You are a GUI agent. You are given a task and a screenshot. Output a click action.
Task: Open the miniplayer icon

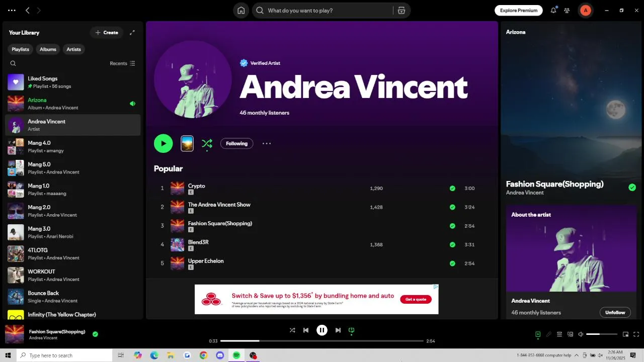[x=626, y=334]
